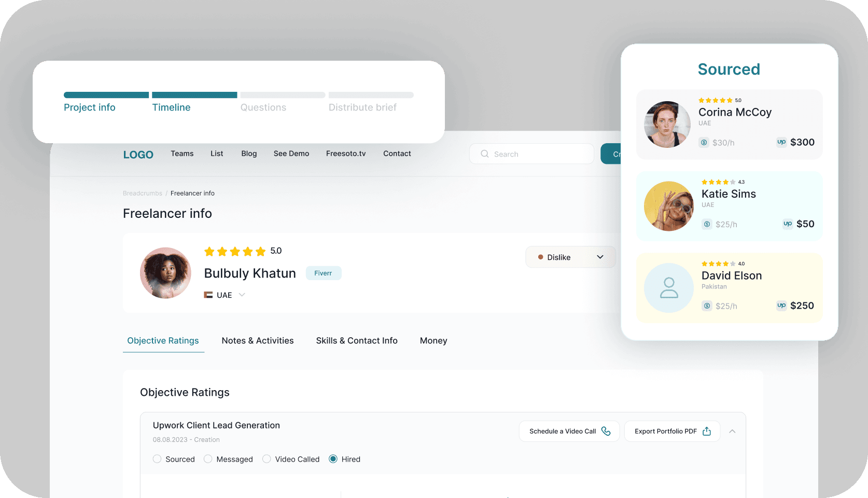Click the Upwork icon beside Katie Sims' $50
This screenshot has width=868, height=498.
[x=788, y=224]
